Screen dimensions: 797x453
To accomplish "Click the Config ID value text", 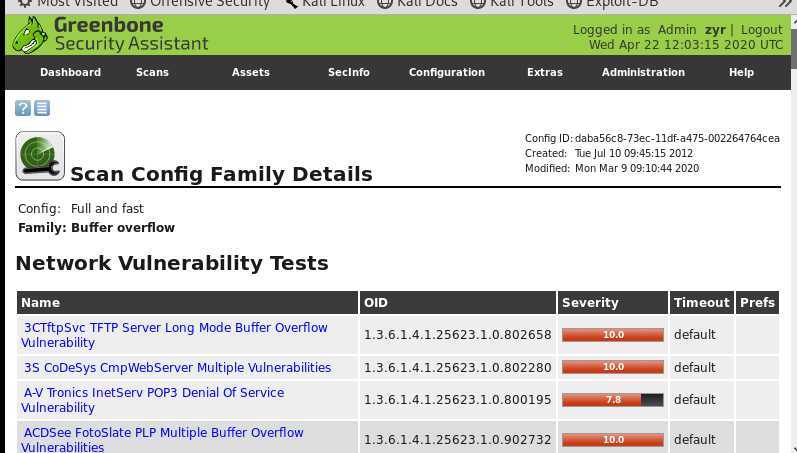I will [677, 138].
